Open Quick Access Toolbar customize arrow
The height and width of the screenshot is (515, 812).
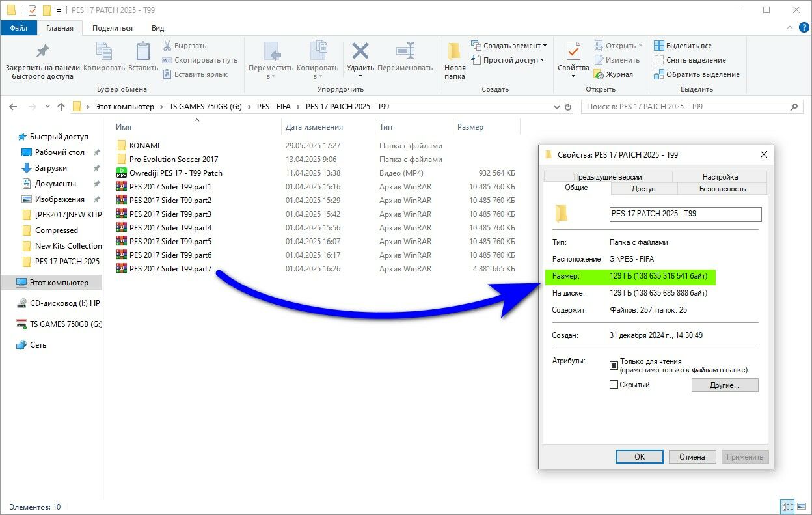pyautogui.click(x=59, y=10)
